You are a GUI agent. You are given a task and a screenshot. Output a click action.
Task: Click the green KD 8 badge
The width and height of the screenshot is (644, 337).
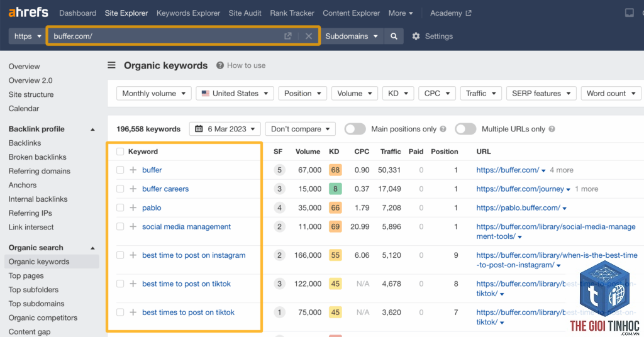335,189
